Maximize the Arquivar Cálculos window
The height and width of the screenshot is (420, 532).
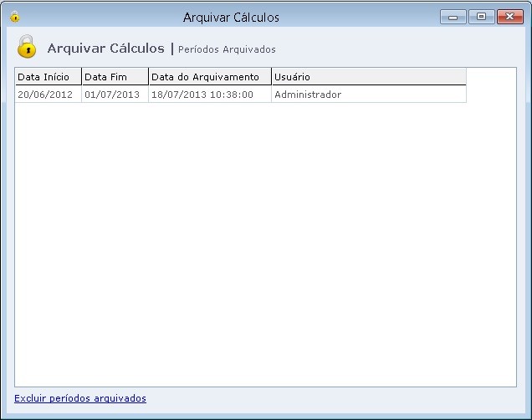480,17
